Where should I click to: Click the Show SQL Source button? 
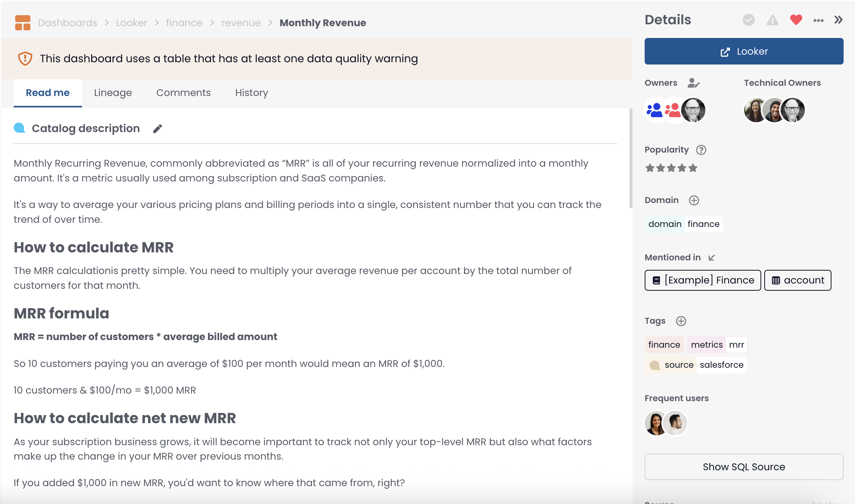click(x=744, y=467)
